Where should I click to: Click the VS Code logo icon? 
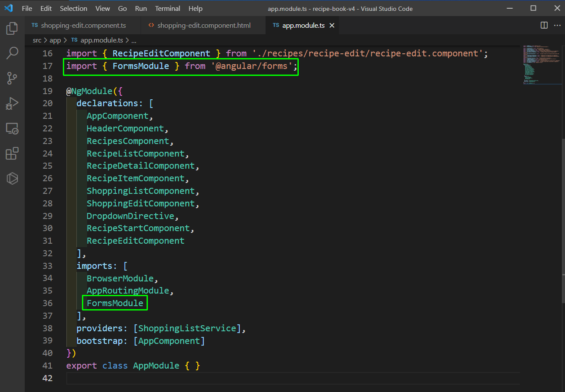click(x=9, y=8)
